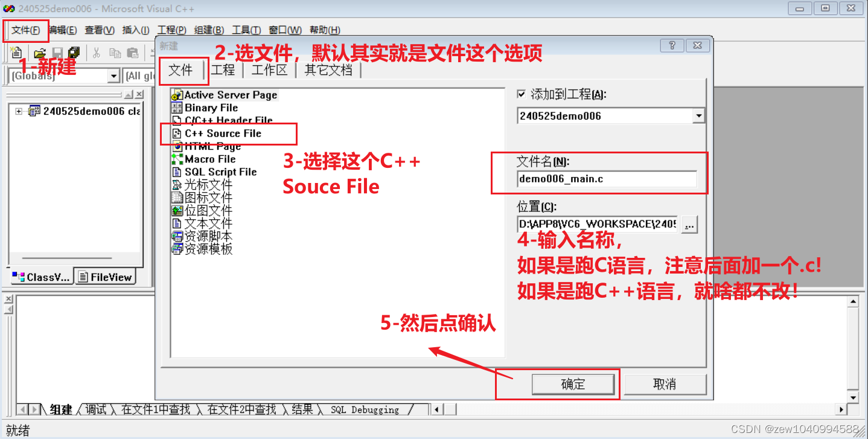Viewport: 868px width, 439px height.
Task: Open the 插入(I) menu
Action: [136, 30]
